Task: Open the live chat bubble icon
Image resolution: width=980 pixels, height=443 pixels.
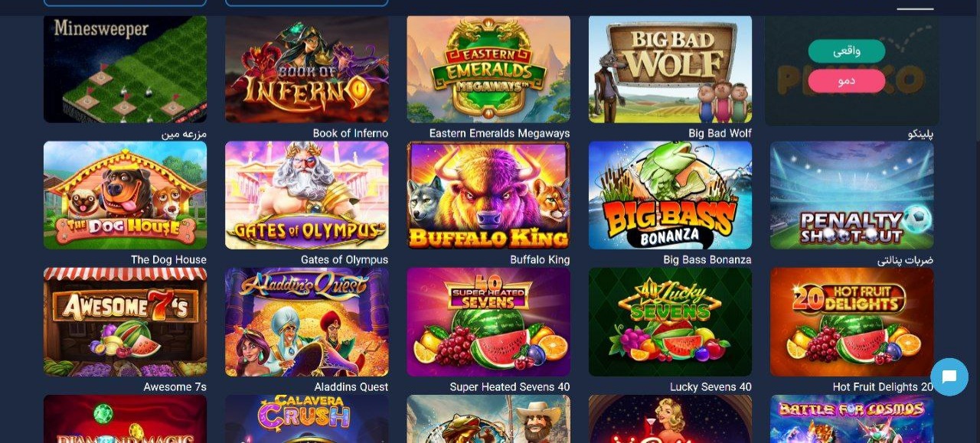Action: point(949,376)
